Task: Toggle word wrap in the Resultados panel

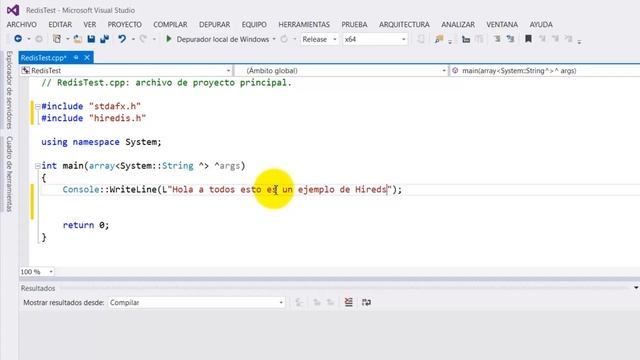Action: (366, 302)
